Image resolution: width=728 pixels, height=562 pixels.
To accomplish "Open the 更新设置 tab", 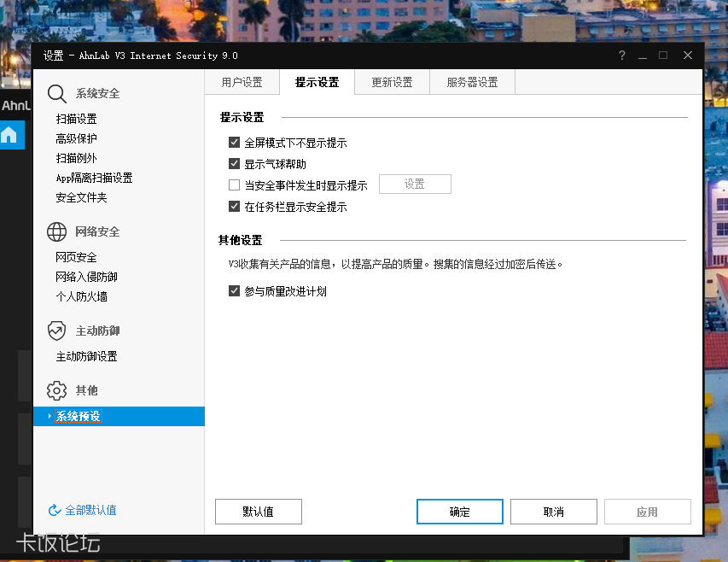I will 392,82.
